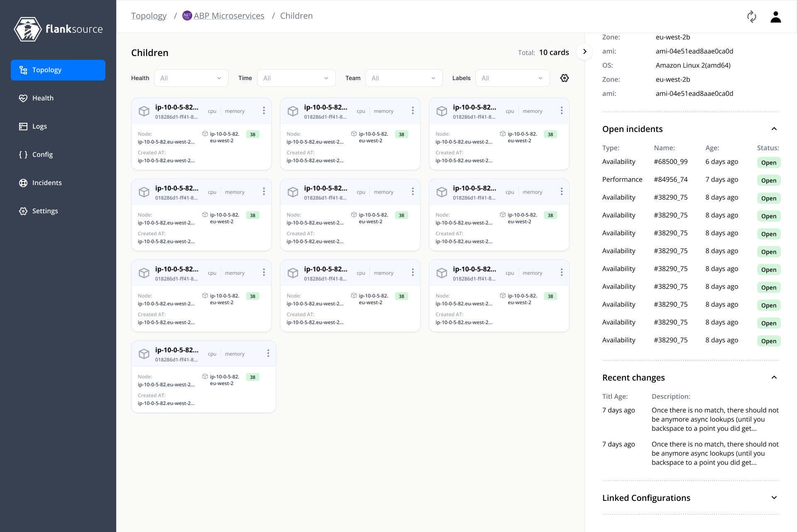The image size is (797, 532).
Task: Open breadcrumb link ABP Microservices
Action: (x=229, y=15)
